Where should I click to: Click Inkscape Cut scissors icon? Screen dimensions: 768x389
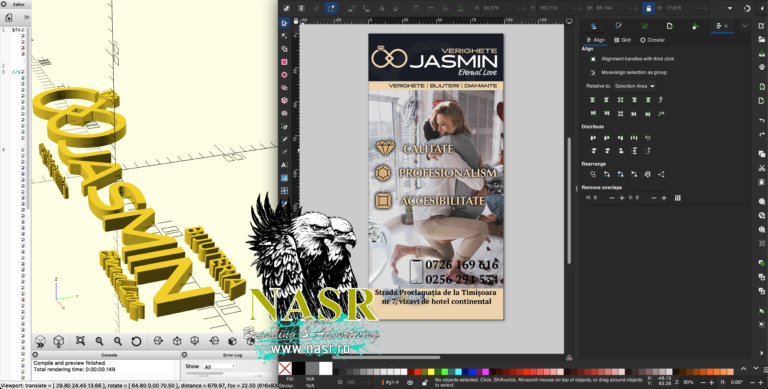761,168
